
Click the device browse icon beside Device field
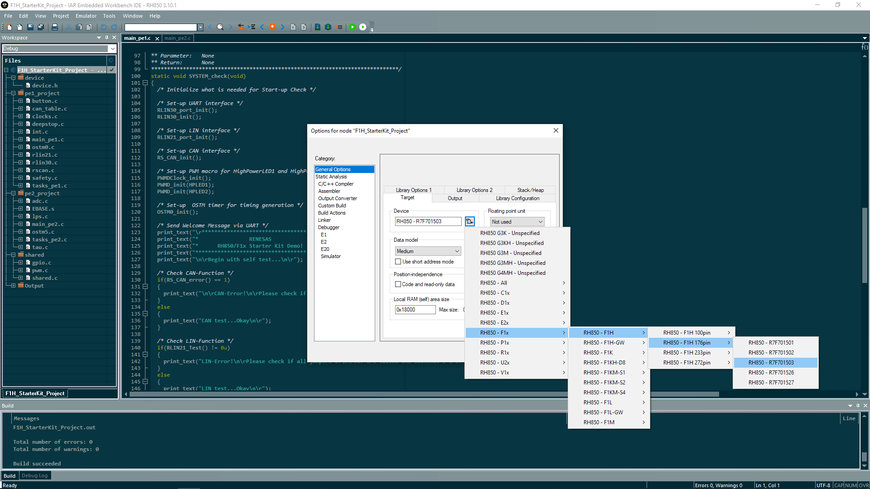tap(469, 222)
